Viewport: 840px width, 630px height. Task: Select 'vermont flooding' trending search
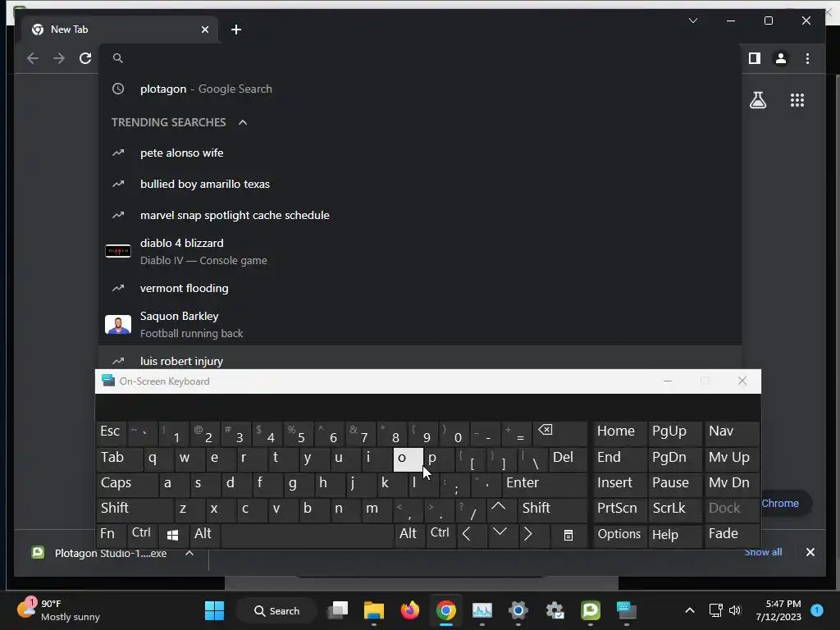(x=420, y=288)
